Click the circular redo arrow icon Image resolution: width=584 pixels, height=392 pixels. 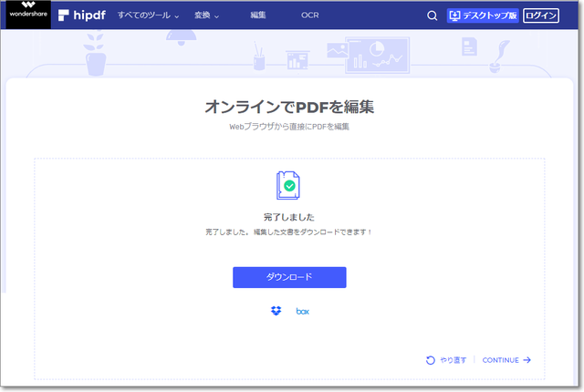click(x=431, y=360)
